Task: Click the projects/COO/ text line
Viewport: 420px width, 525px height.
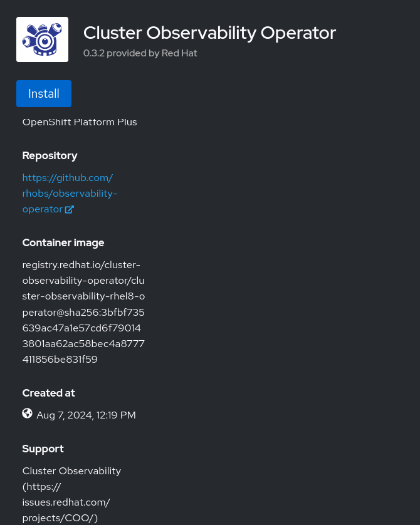Action: click(x=60, y=518)
